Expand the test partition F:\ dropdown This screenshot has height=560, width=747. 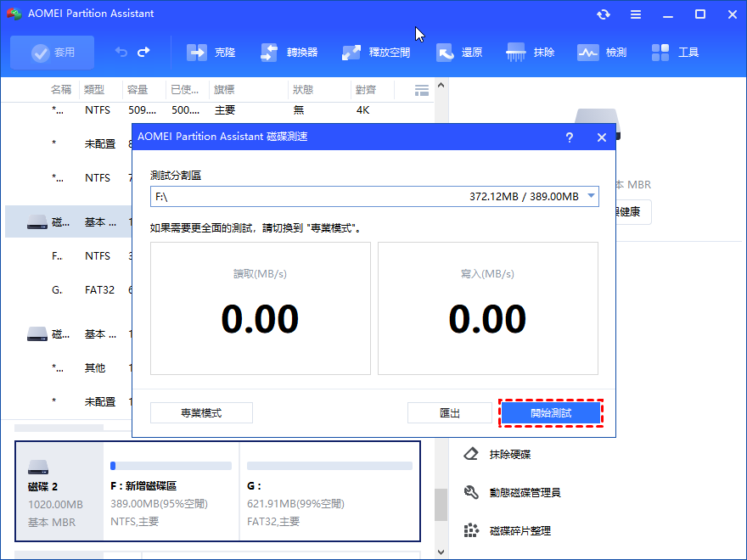[591, 196]
